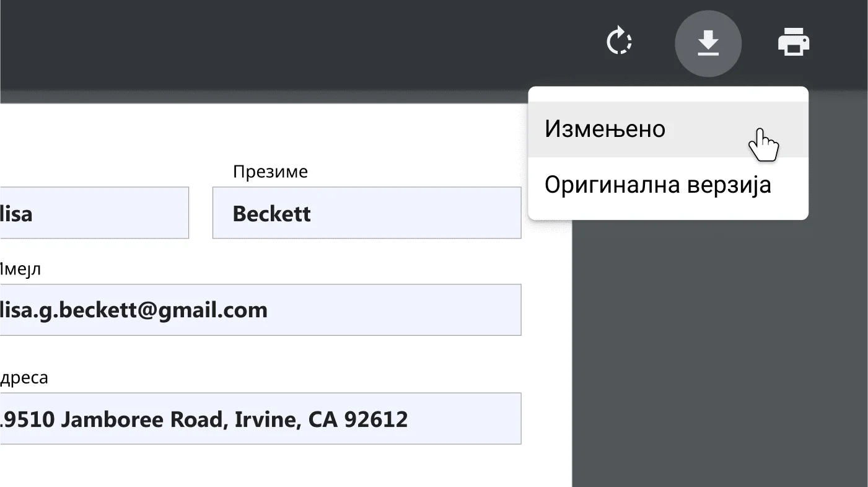Click the refresh arrow in the dark toolbar
The height and width of the screenshot is (487, 868).
(619, 41)
